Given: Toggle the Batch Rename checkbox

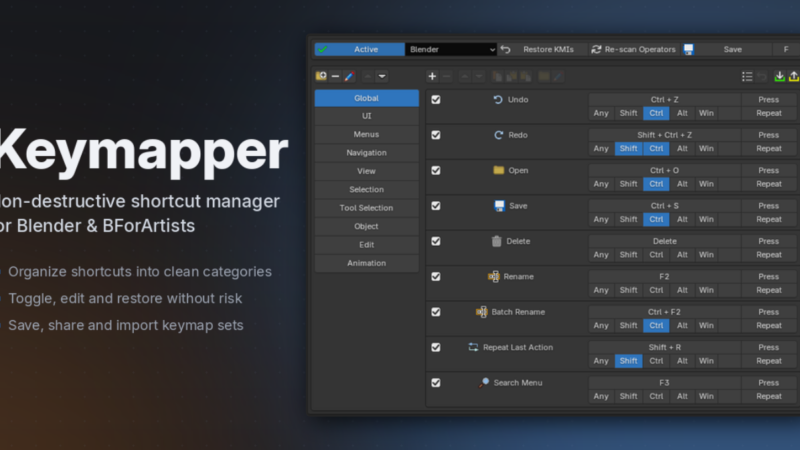Looking at the screenshot, I should click(436, 312).
